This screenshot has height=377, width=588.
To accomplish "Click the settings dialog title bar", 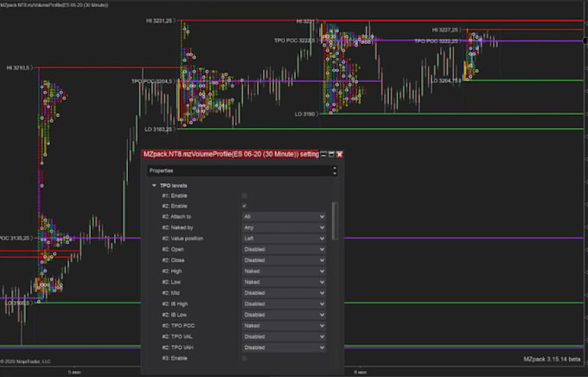I will click(231, 154).
